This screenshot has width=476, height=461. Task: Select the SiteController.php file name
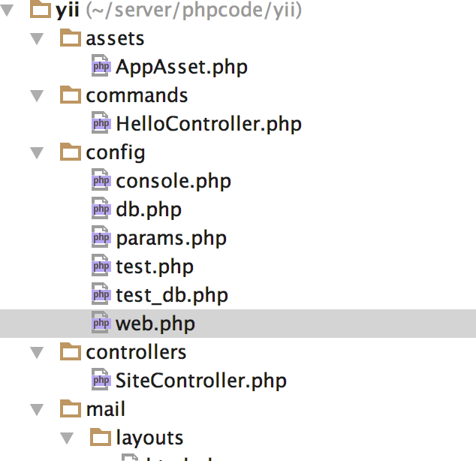201,381
